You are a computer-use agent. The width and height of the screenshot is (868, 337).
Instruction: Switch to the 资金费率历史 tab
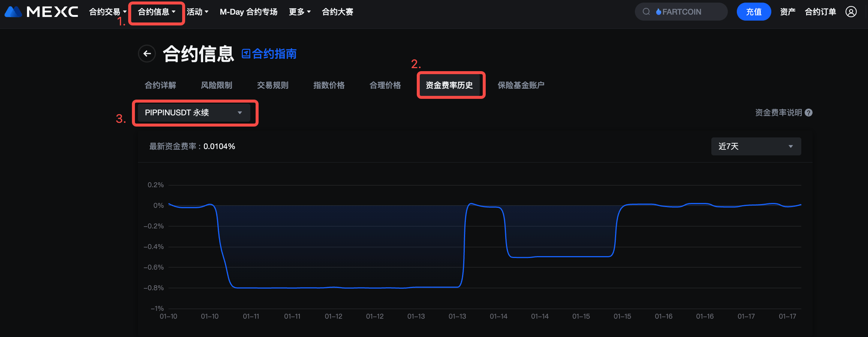coord(449,85)
